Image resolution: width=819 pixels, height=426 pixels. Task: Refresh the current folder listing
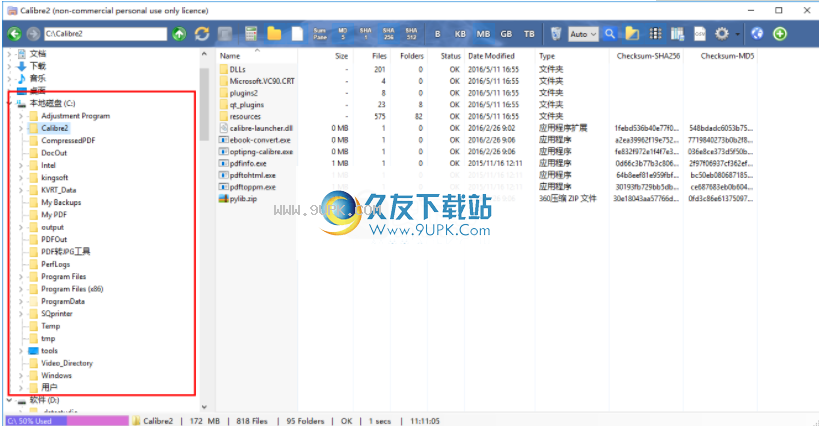pyautogui.click(x=202, y=34)
